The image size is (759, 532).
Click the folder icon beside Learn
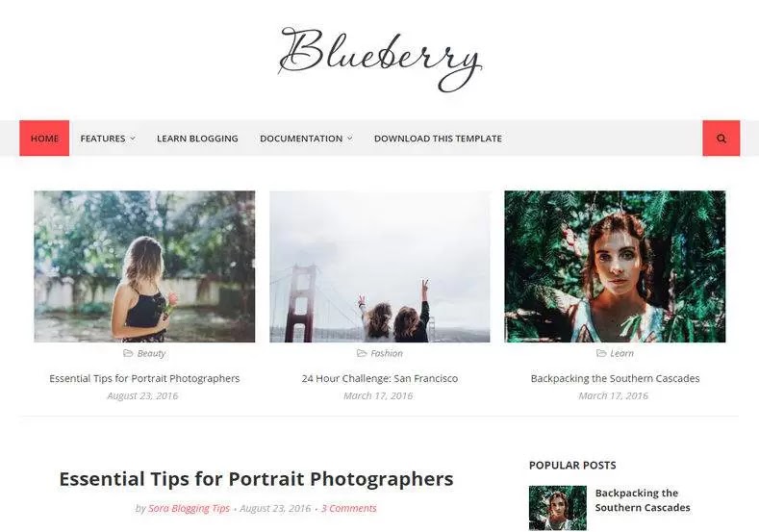pos(601,353)
